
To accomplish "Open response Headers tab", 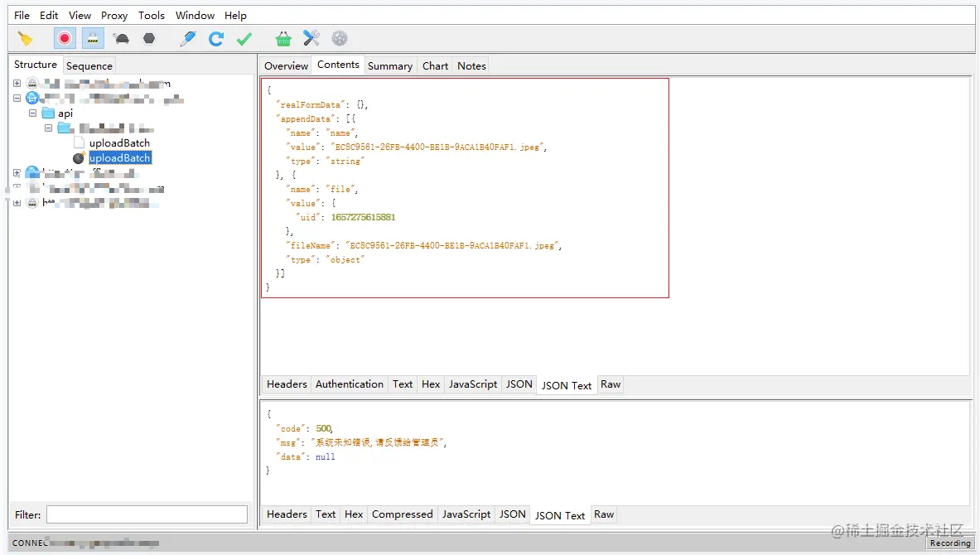I will click(x=287, y=514).
